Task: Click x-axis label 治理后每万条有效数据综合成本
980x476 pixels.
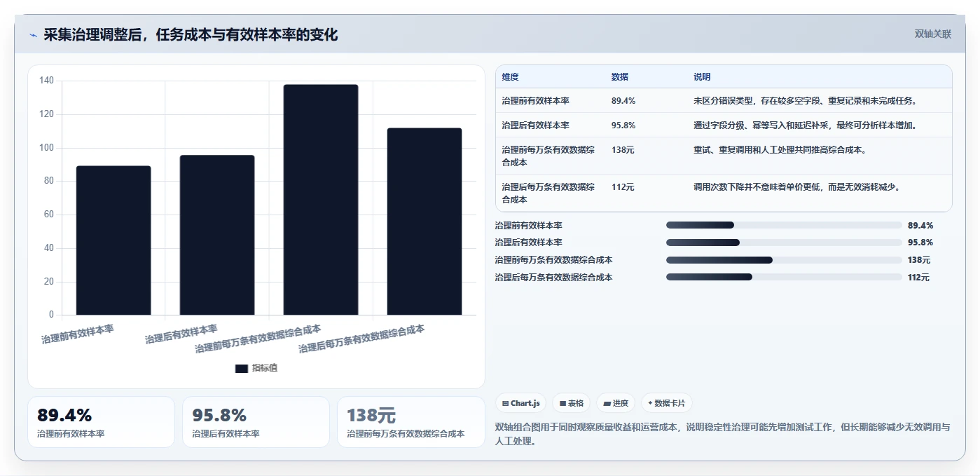Action: pyautogui.click(x=361, y=339)
